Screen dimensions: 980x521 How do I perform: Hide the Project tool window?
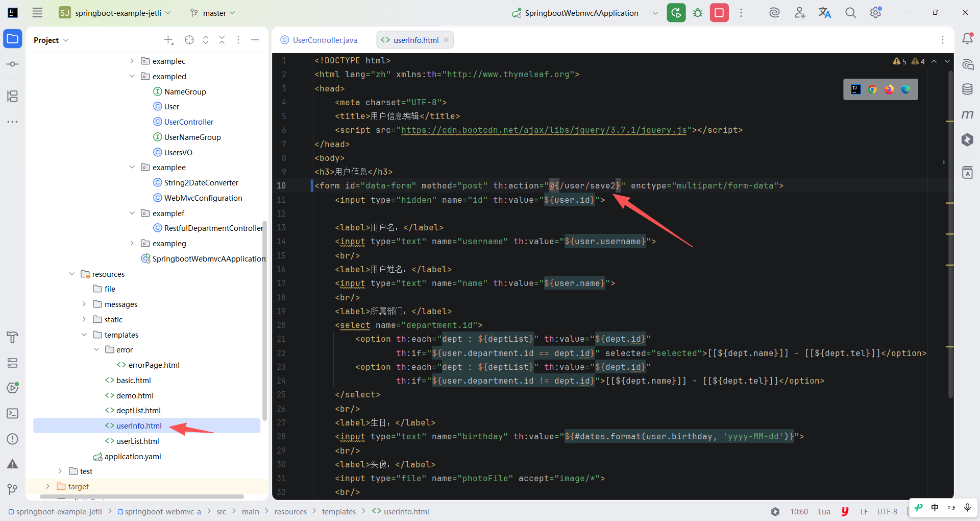coord(255,40)
